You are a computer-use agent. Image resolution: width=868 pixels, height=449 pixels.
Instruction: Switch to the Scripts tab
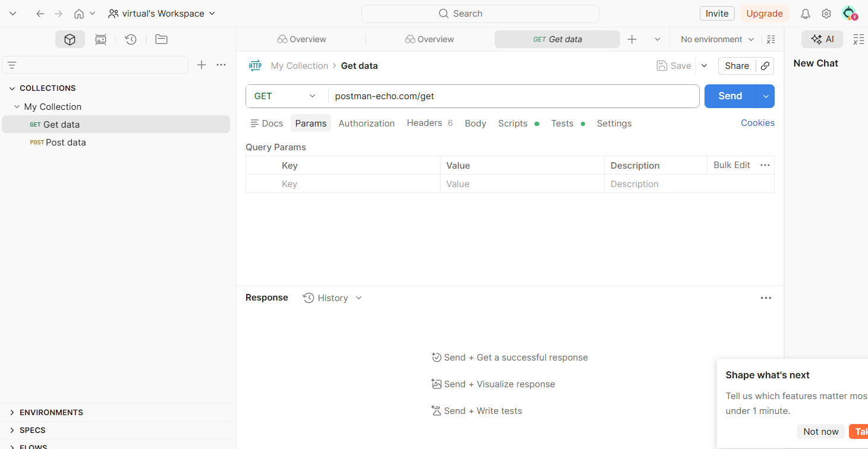click(x=518, y=124)
